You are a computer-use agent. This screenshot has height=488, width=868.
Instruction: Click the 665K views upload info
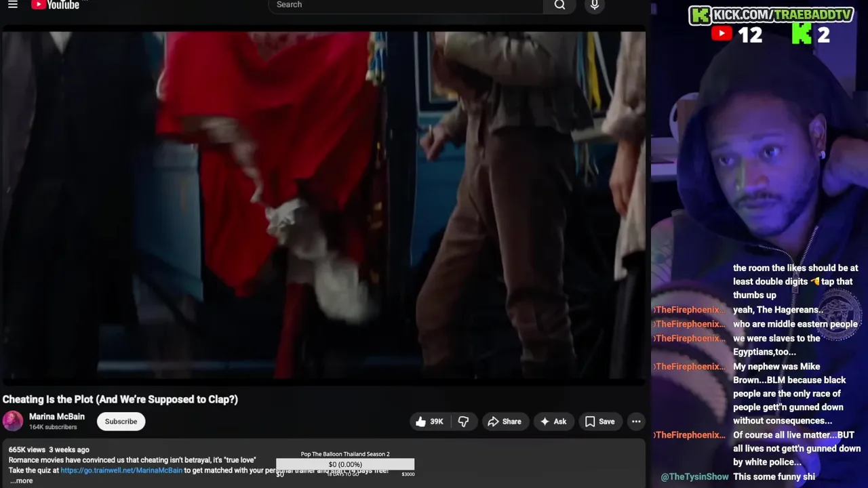tap(49, 449)
